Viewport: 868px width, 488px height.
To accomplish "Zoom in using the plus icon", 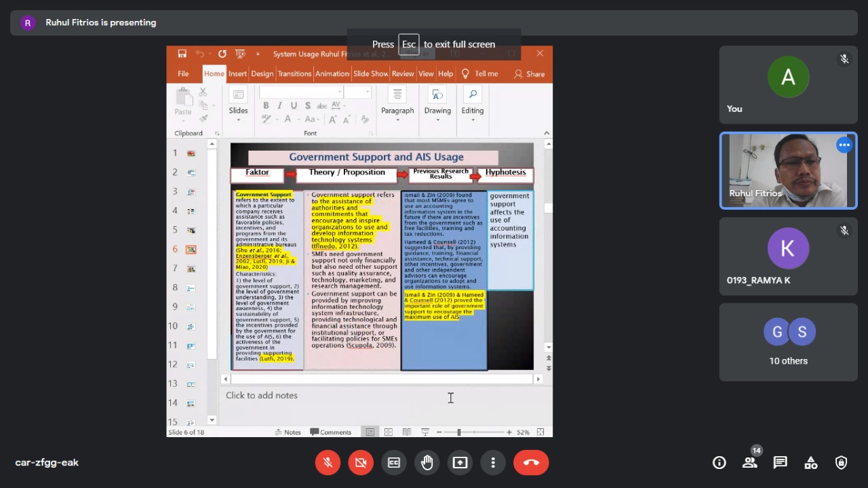I will click(x=509, y=432).
